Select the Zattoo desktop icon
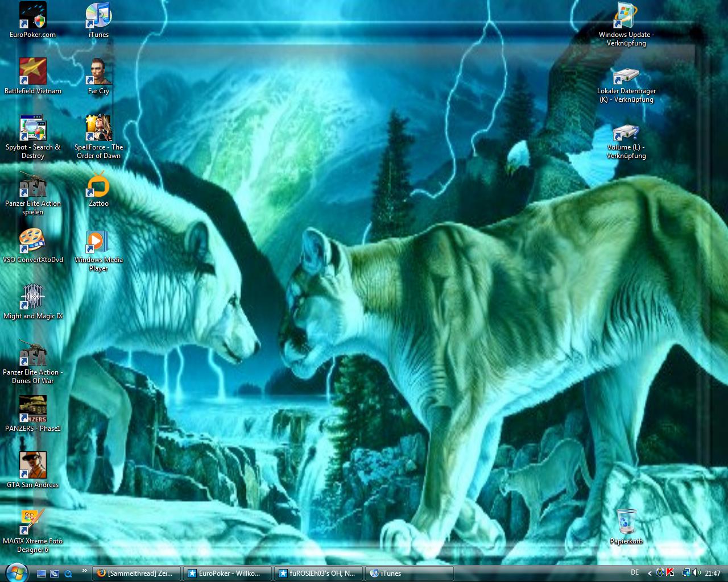This screenshot has height=582, width=728. 98,189
